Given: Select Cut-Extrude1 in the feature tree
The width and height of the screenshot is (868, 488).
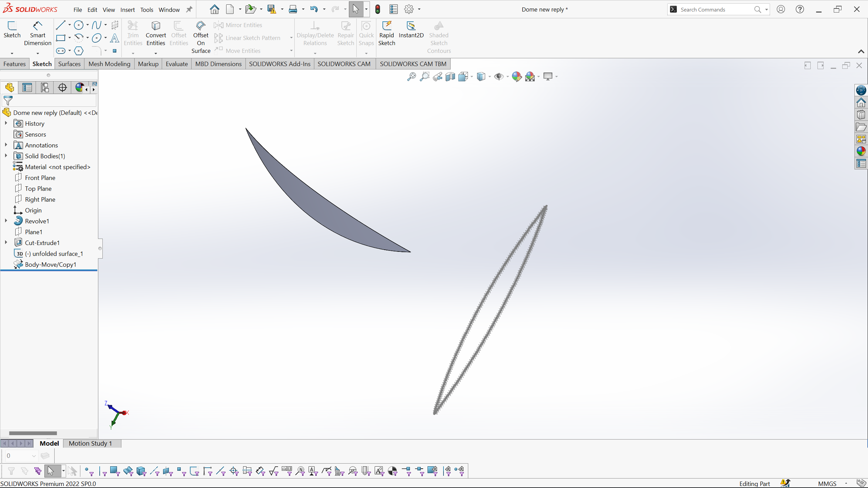Looking at the screenshot, I should click(42, 243).
